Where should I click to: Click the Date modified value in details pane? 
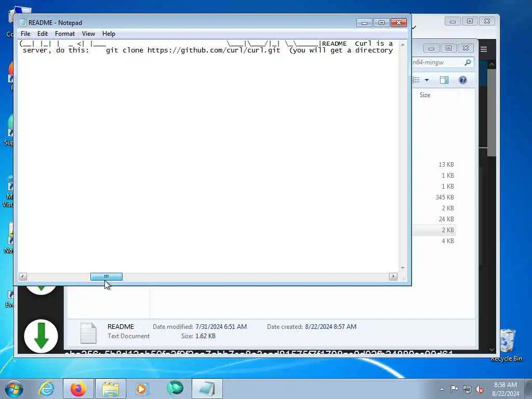(221, 327)
